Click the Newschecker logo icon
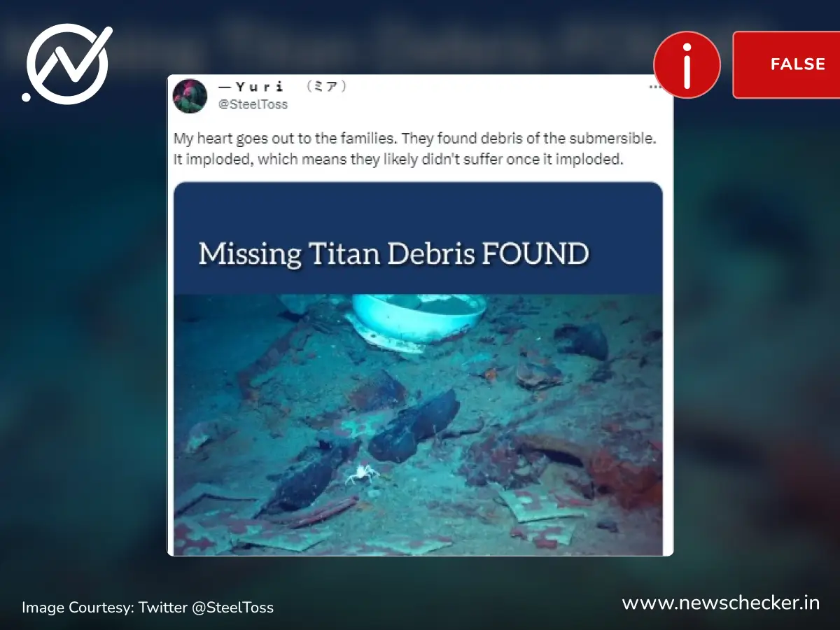 [x=67, y=63]
